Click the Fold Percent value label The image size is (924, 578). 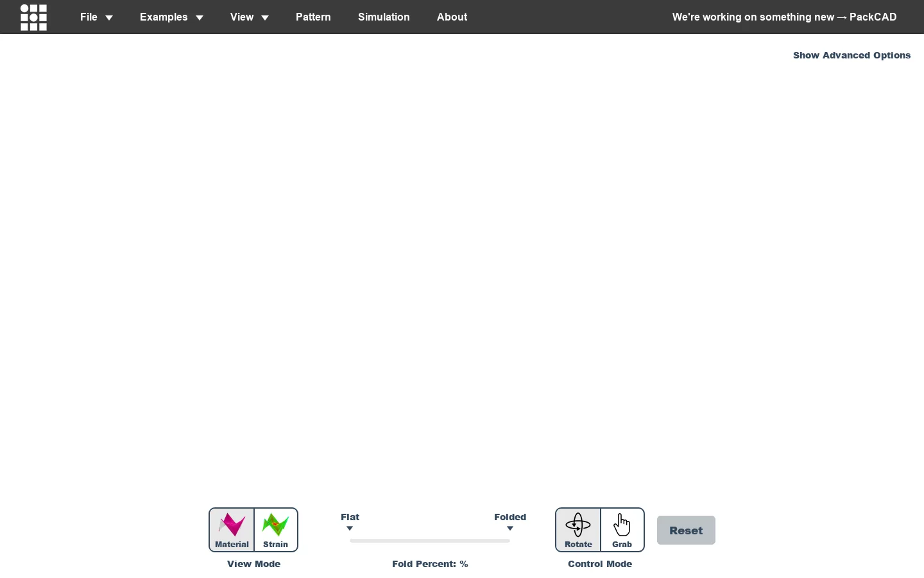click(430, 564)
